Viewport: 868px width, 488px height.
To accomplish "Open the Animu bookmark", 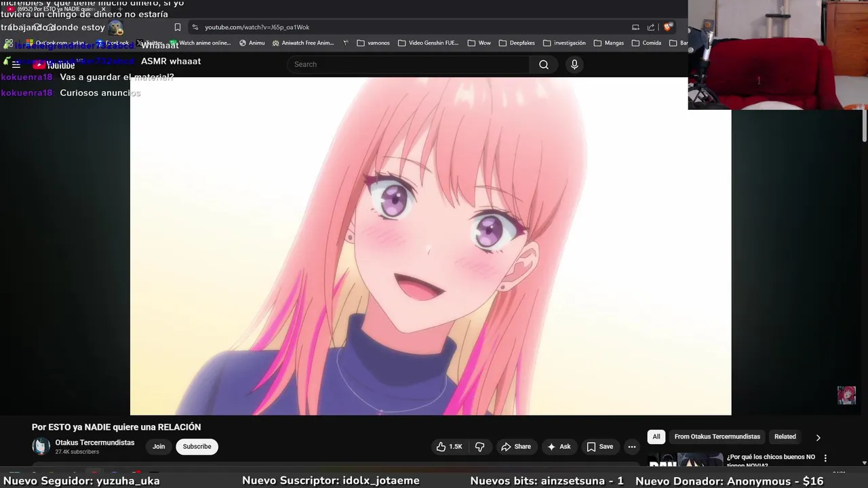I will pyautogui.click(x=252, y=43).
